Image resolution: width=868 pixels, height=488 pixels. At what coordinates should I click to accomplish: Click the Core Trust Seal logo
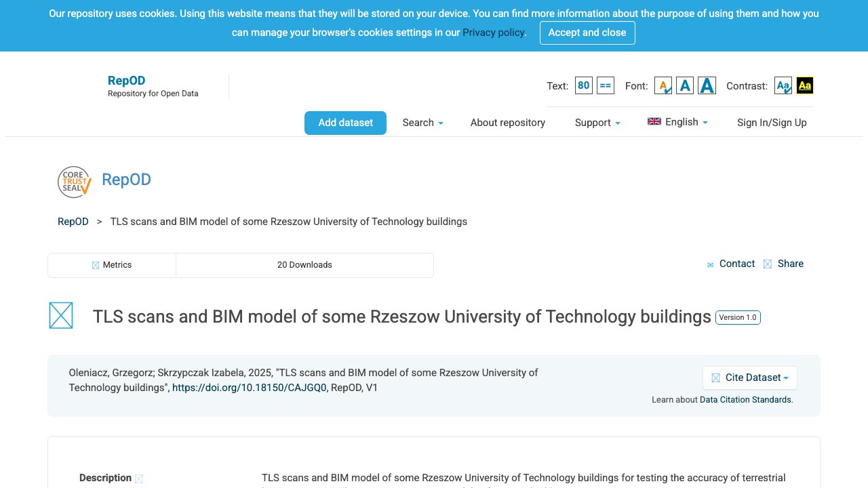tap(74, 182)
